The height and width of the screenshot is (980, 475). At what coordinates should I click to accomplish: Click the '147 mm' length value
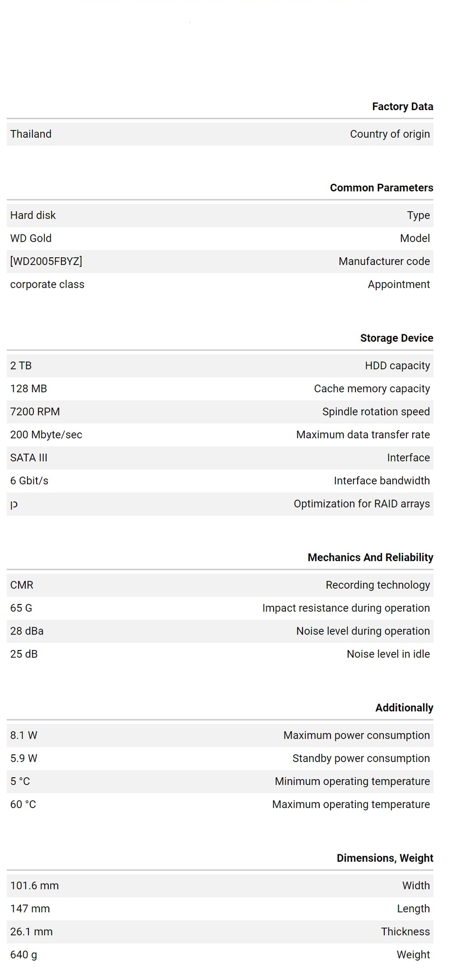(x=30, y=909)
